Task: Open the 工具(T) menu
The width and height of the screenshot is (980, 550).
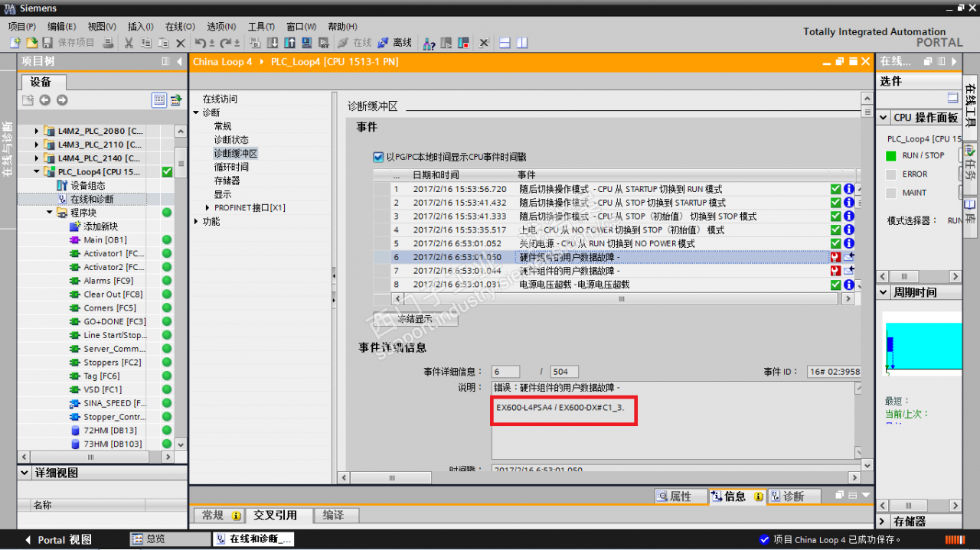Action: point(260,25)
